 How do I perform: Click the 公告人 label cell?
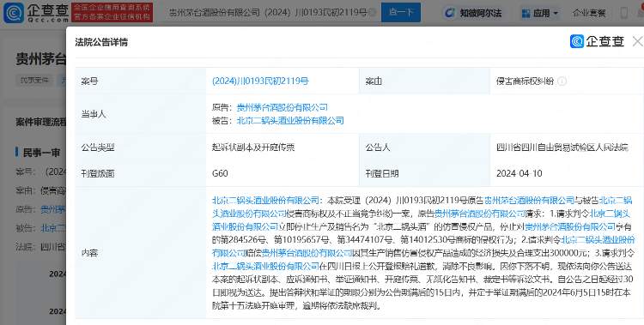425,147
